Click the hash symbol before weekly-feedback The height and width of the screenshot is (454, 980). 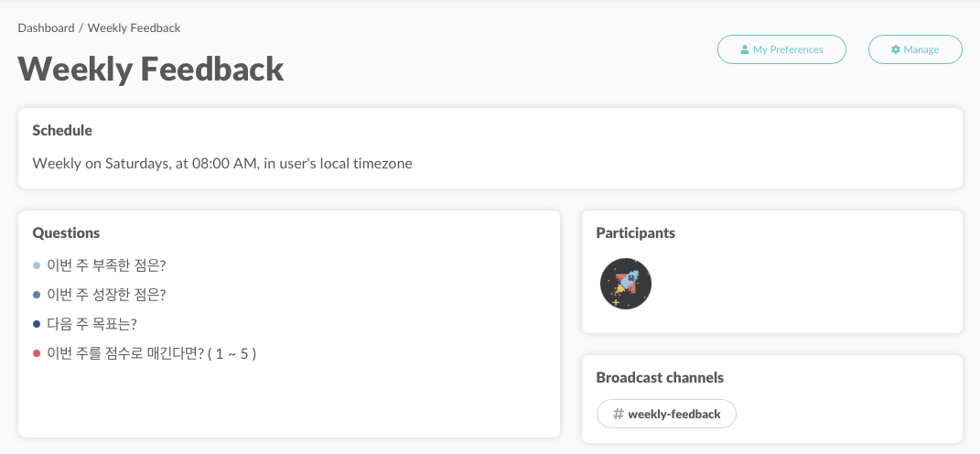(619, 414)
